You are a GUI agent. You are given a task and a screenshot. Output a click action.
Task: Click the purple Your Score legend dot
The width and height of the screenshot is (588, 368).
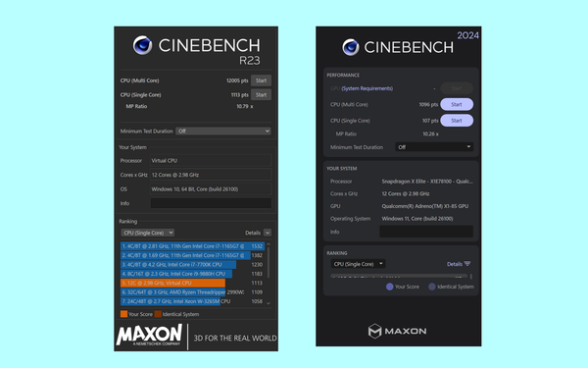click(x=390, y=287)
